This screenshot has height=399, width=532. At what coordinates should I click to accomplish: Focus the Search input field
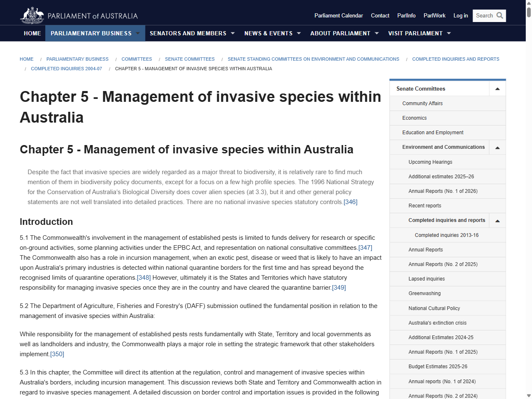tap(484, 16)
